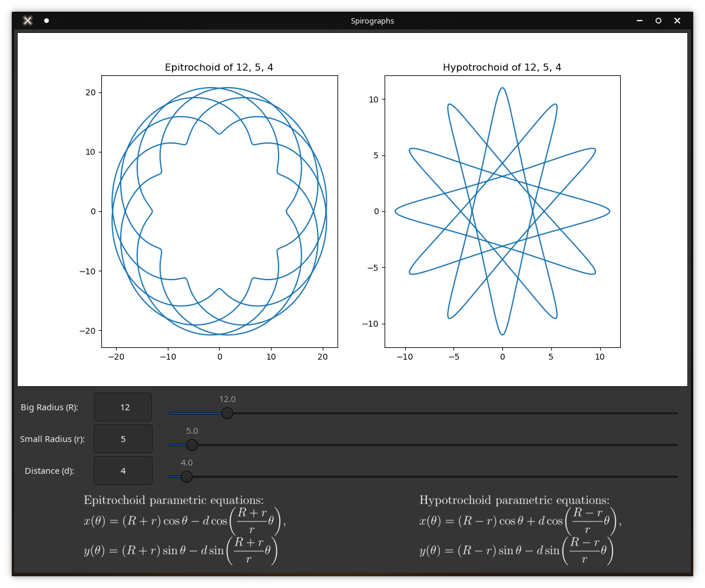Click the white dot button in title bar
Image resolution: width=705 pixels, height=588 pixels.
coord(47,21)
